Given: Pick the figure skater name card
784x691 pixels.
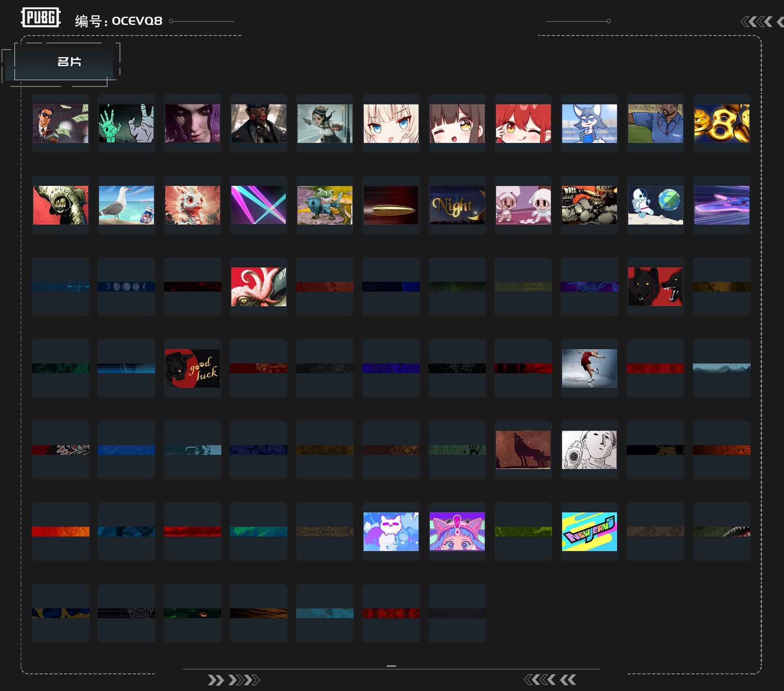Looking at the screenshot, I should point(590,368).
